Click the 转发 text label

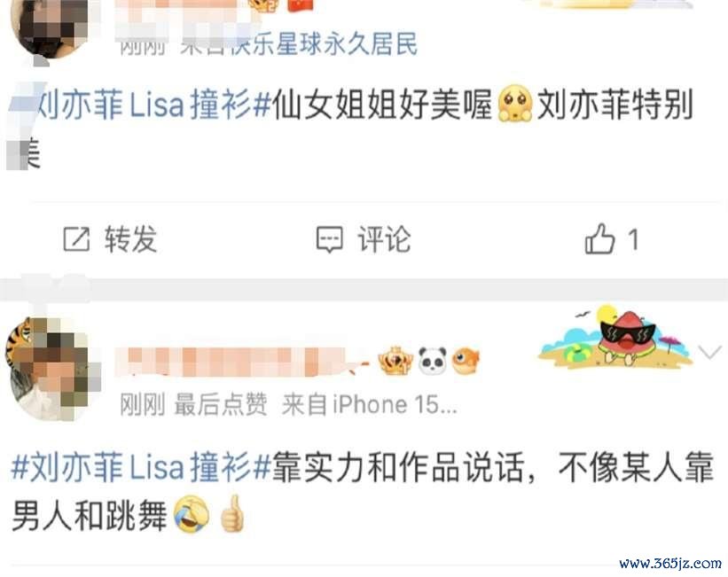[x=131, y=239]
